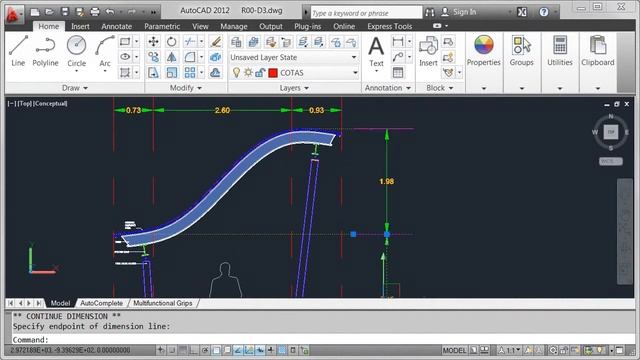
Task: Click the Rotate tool icon
Action: [171, 42]
